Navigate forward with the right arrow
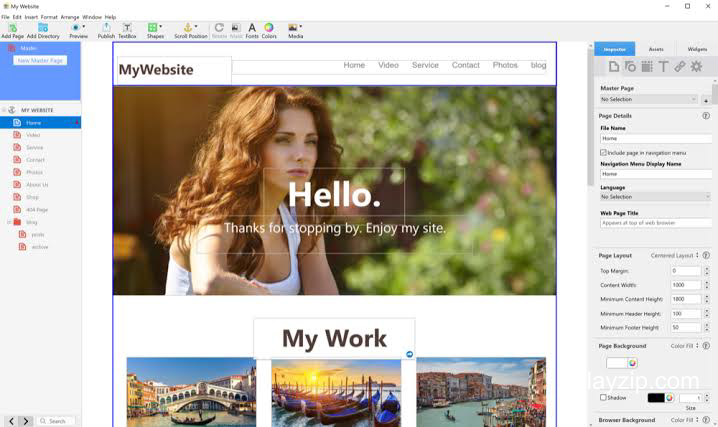 click(x=26, y=421)
